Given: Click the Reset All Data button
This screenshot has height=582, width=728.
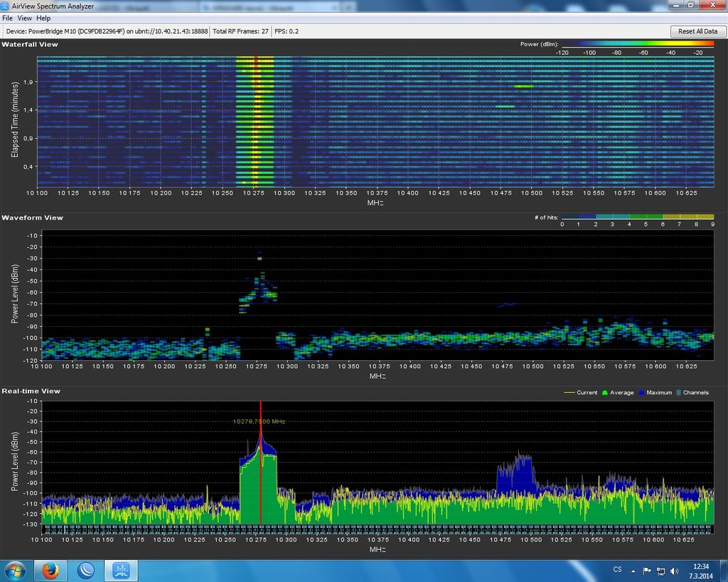Looking at the screenshot, I should [x=698, y=31].
